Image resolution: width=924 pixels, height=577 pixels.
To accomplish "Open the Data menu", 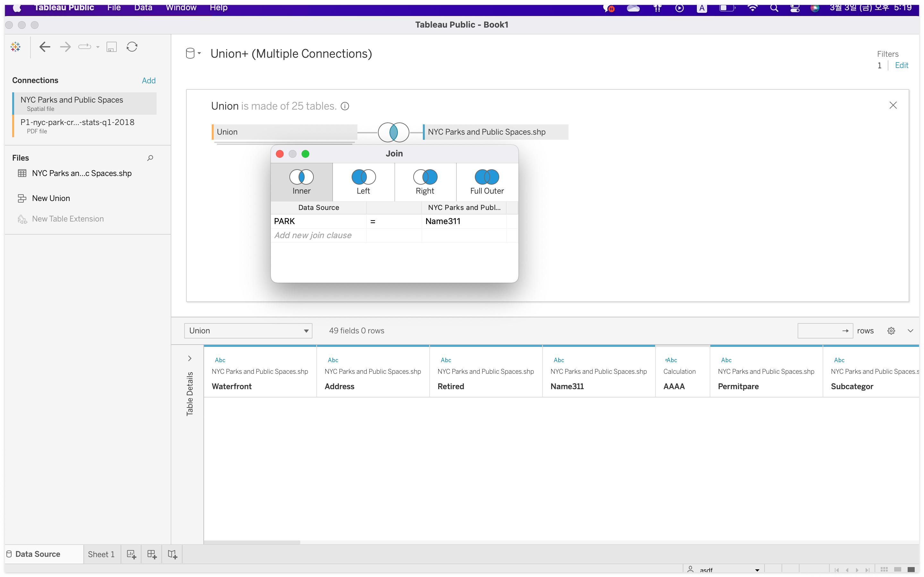I will coord(143,8).
